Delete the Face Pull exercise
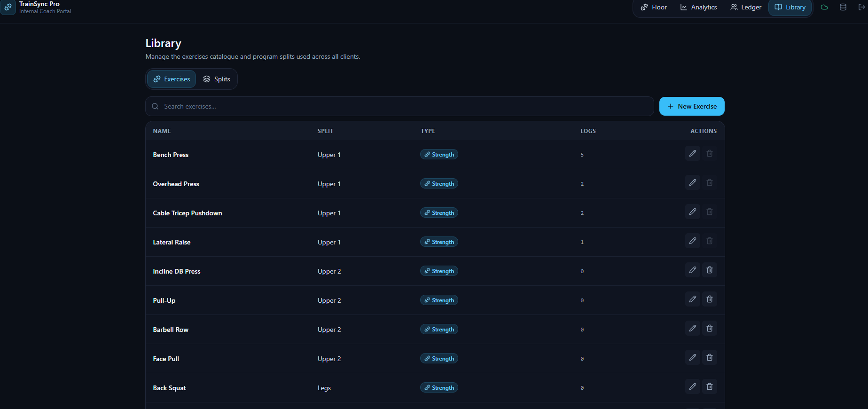Image resolution: width=868 pixels, height=409 pixels. pos(710,357)
